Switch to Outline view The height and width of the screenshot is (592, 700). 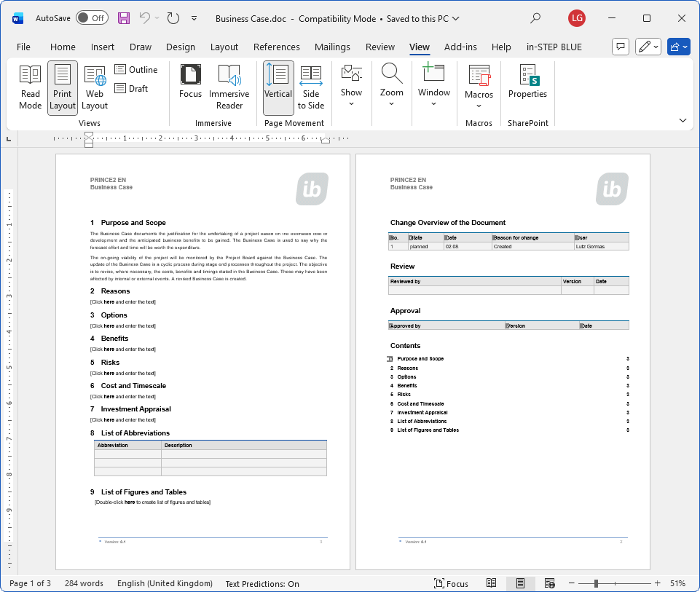tap(136, 70)
